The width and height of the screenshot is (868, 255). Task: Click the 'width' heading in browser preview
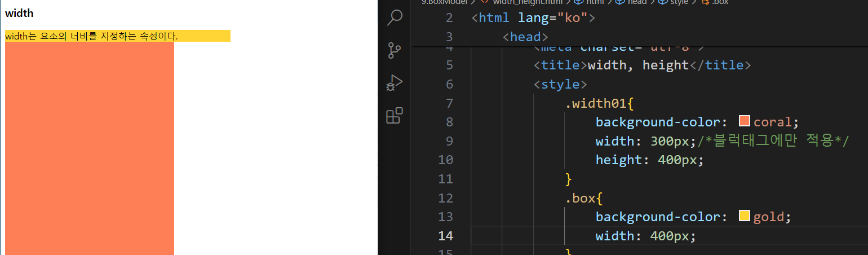click(19, 13)
